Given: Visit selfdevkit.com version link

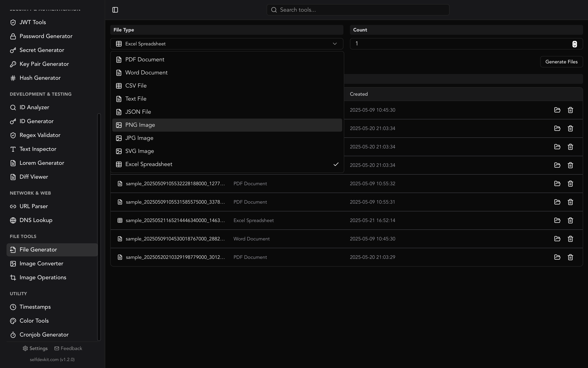Looking at the screenshot, I should point(52,359).
